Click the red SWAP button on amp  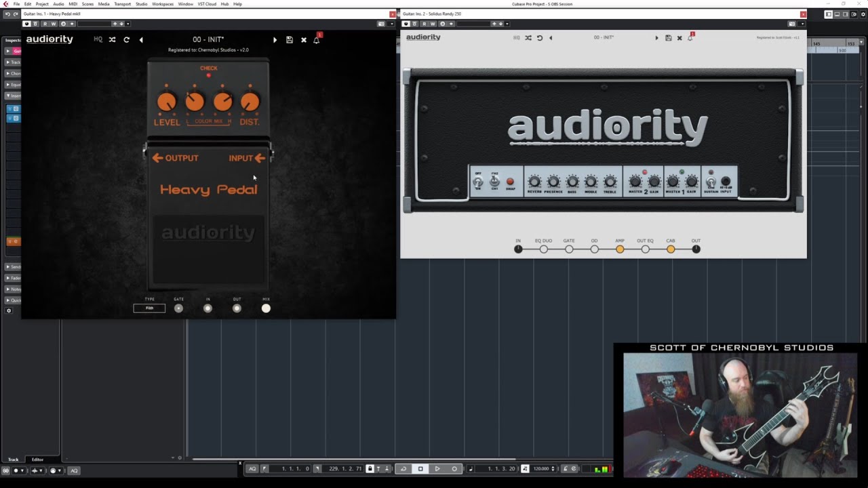510,182
